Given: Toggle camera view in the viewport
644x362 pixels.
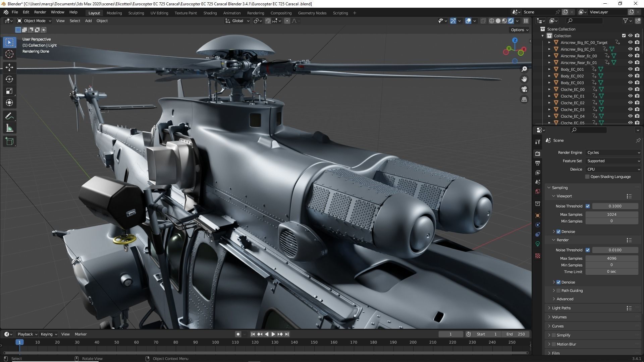Looking at the screenshot, I should 524,89.
